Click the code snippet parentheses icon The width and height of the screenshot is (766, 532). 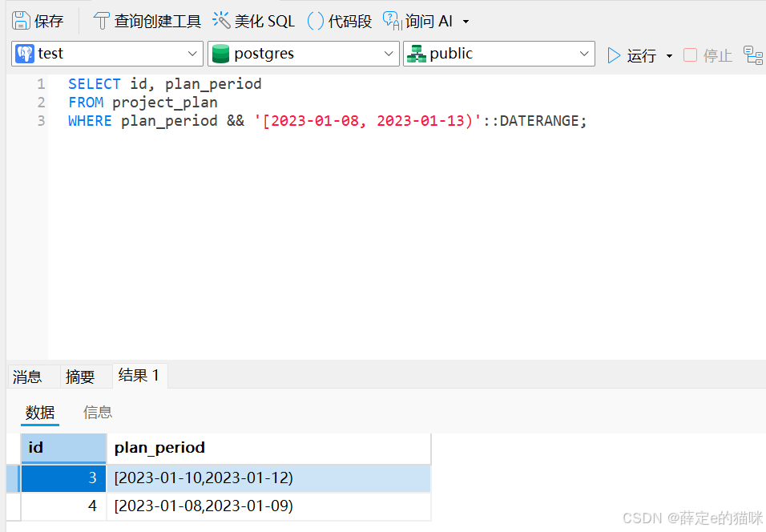tap(315, 21)
